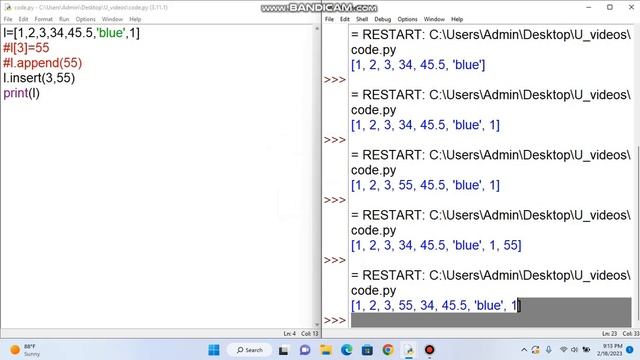Click the Ln: 23 Shell status entry
This screenshot has height=360, width=640.
point(609,333)
